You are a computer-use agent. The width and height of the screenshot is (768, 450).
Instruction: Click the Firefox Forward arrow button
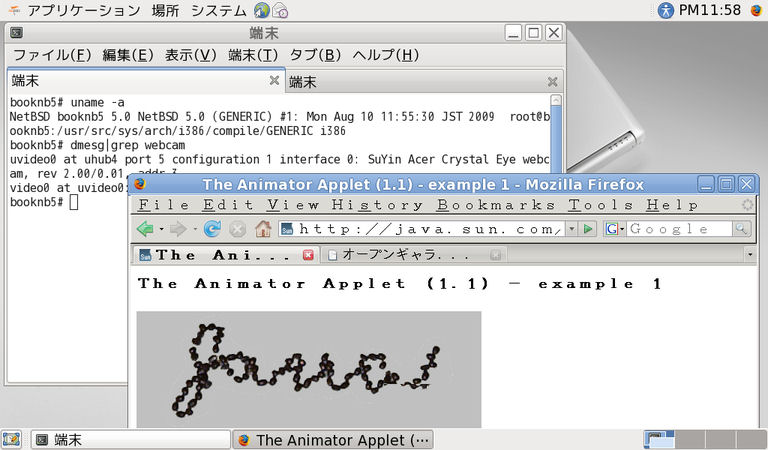[x=178, y=229]
